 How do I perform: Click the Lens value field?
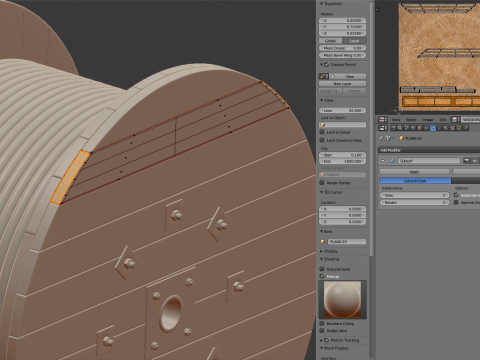coord(342,110)
